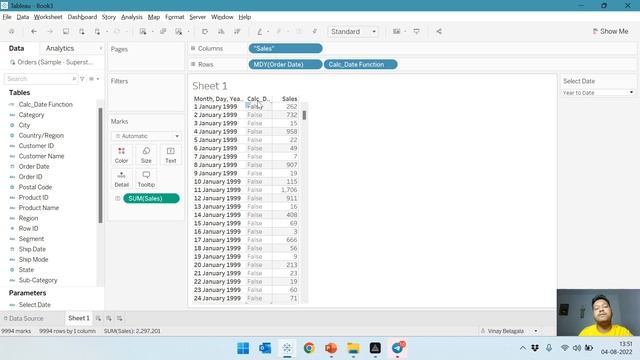Image resolution: width=640 pixels, height=360 pixels.
Task: Open the Format menu
Action: coord(175,17)
